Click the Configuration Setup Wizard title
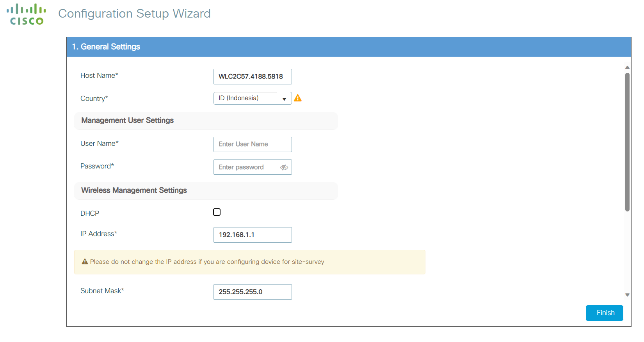Viewport: 644px width, 342px height. click(134, 14)
